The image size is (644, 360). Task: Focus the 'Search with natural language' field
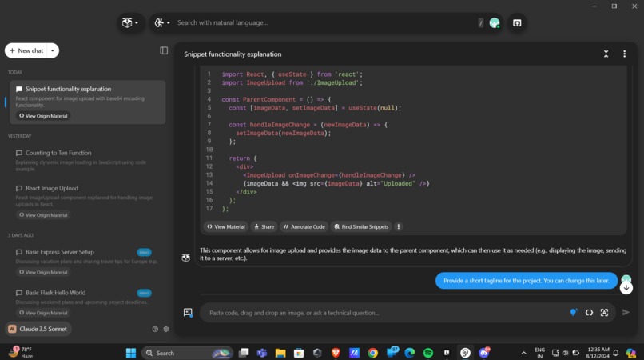point(324,22)
